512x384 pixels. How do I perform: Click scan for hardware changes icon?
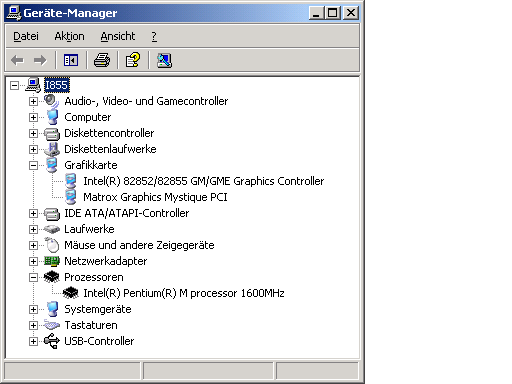pyautogui.click(x=164, y=60)
